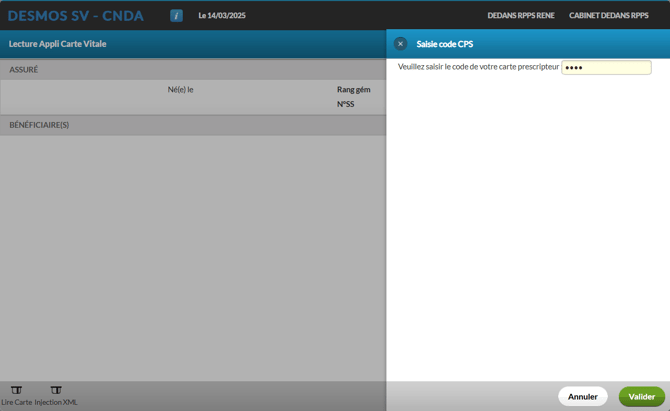Focus the CPS code input field
The height and width of the screenshot is (411, 670).
coord(606,68)
